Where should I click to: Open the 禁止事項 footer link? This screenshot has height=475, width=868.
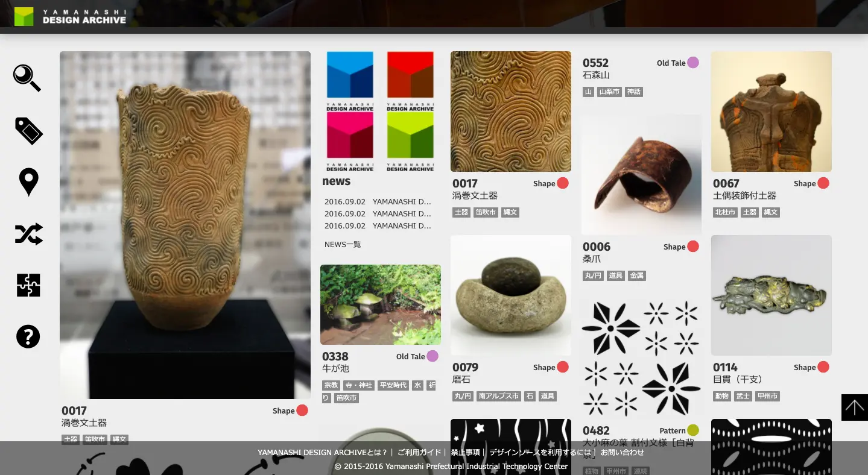(x=466, y=452)
